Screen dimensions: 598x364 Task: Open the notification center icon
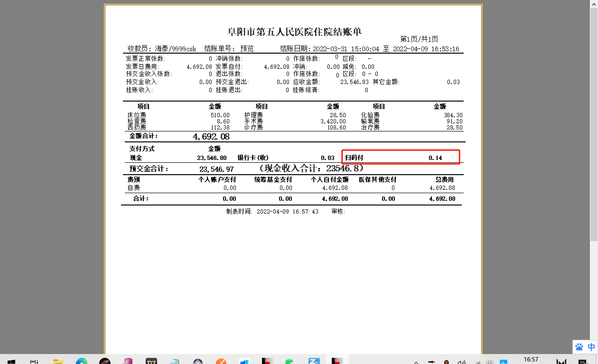click(583, 362)
